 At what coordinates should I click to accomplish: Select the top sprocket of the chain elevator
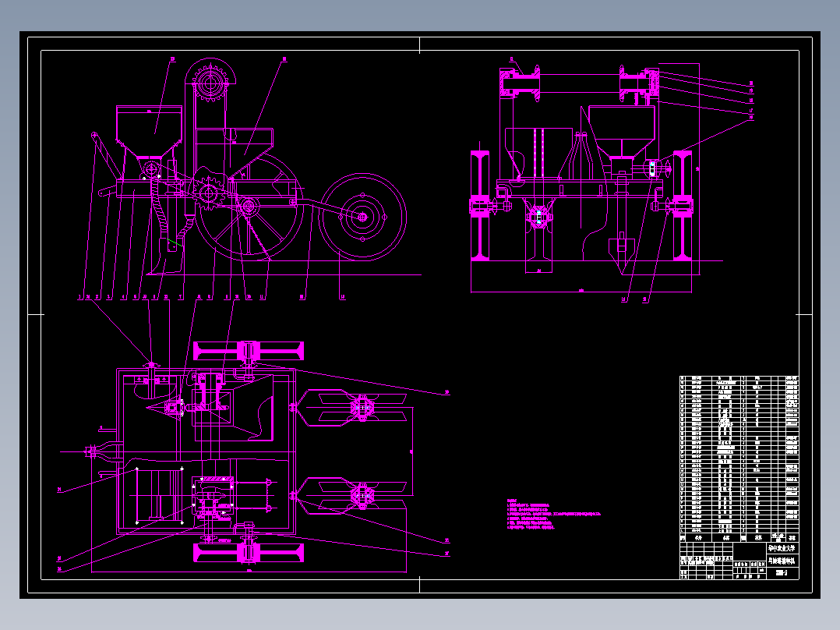pyautogui.click(x=210, y=83)
